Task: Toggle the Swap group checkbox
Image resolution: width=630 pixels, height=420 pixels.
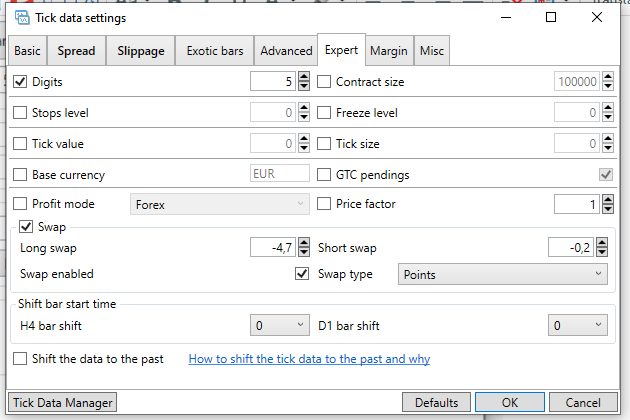Action: coord(26,227)
